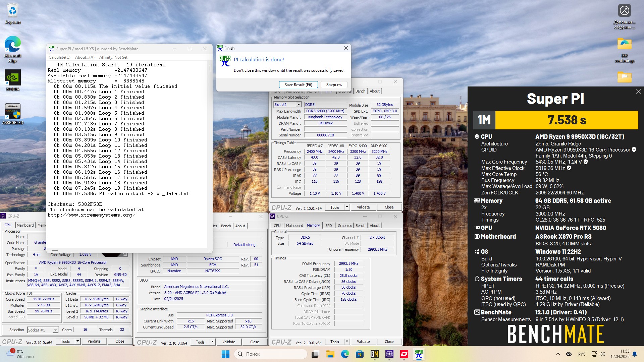Open the notifications bell icon
Viewport: 644px width, 362px height.
pos(635,354)
